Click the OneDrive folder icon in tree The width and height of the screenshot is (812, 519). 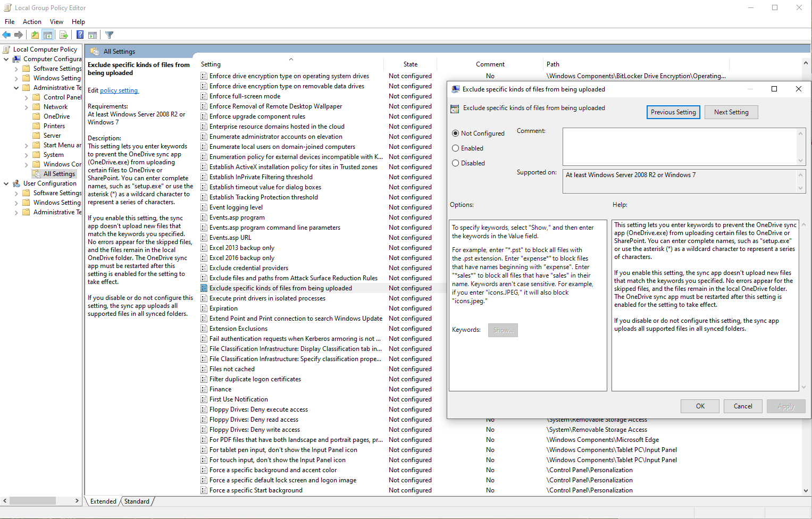coord(37,116)
